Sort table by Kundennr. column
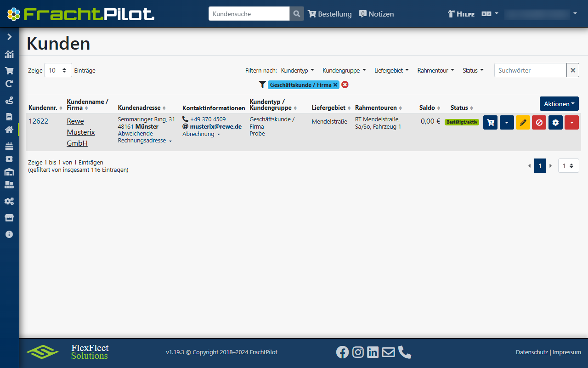The image size is (588, 368). (45, 108)
